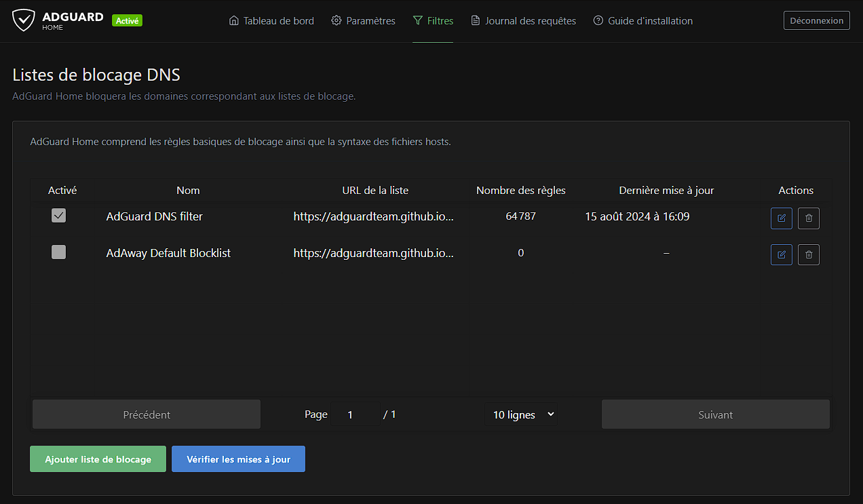Viewport: 863px width, 504px height.
Task: Open the Tableau de bord tab
Action: [271, 21]
